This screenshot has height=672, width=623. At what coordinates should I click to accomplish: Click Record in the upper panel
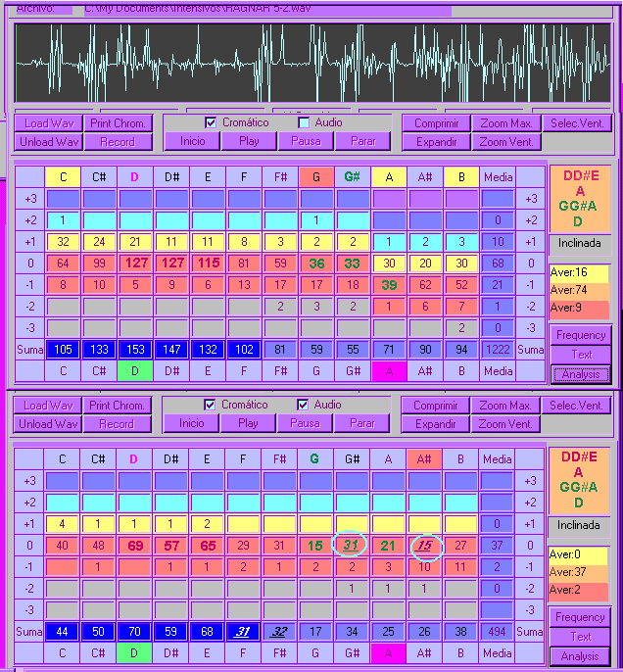point(118,141)
